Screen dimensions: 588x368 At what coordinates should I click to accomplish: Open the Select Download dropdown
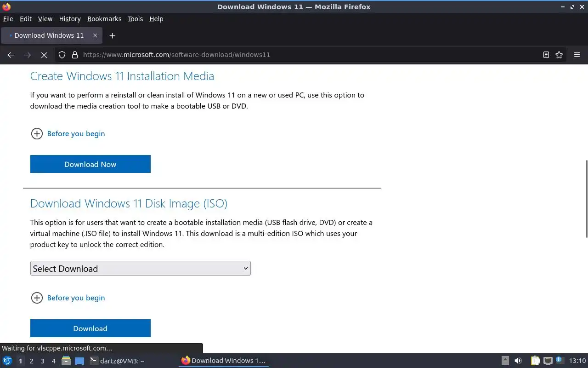tap(141, 268)
